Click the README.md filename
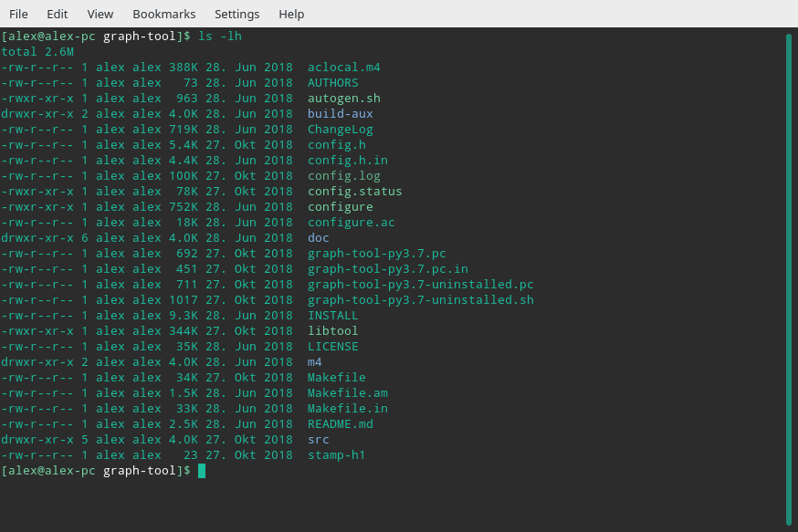Image resolution: width=798 pixels, height=532 pixels. [340, 424]
